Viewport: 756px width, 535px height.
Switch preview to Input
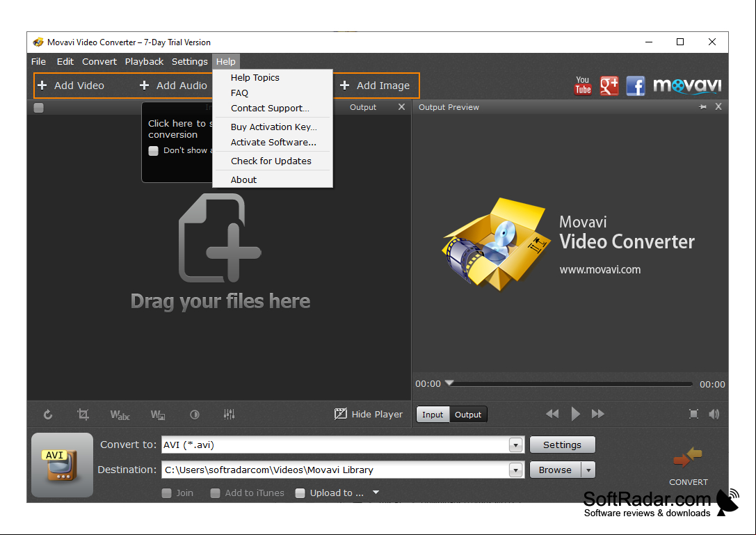pos(433,415)
